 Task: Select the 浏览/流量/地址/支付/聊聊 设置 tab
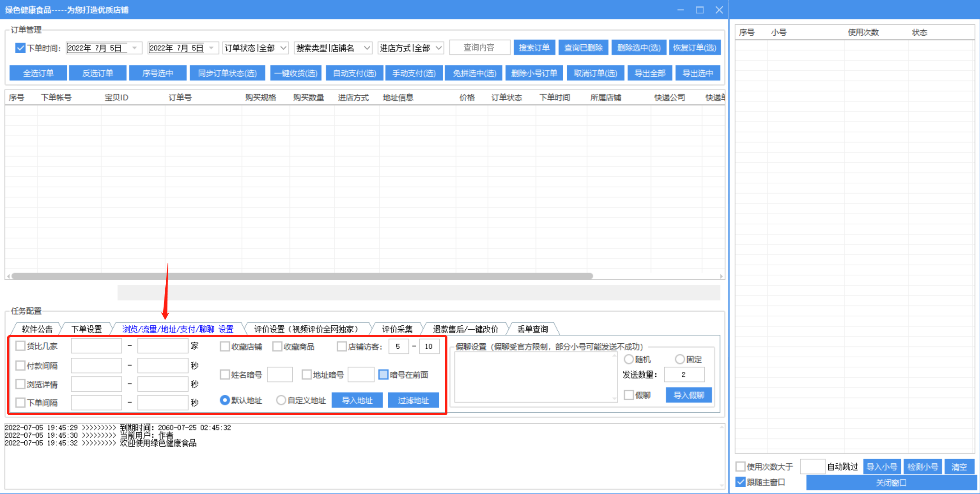point(178,329)
